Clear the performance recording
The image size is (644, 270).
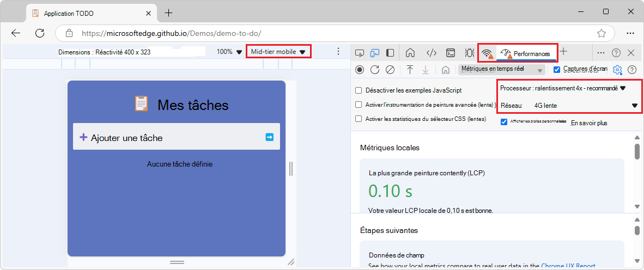[390, 70]
